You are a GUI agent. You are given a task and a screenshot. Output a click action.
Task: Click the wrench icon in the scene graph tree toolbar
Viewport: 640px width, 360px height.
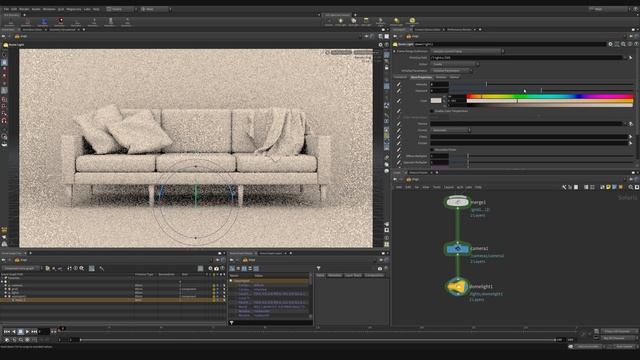pos(102,268)
